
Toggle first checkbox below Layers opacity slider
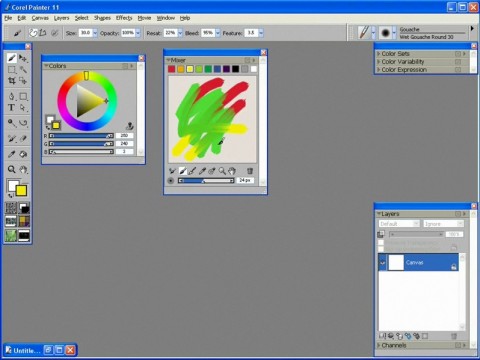pos(381,242)
